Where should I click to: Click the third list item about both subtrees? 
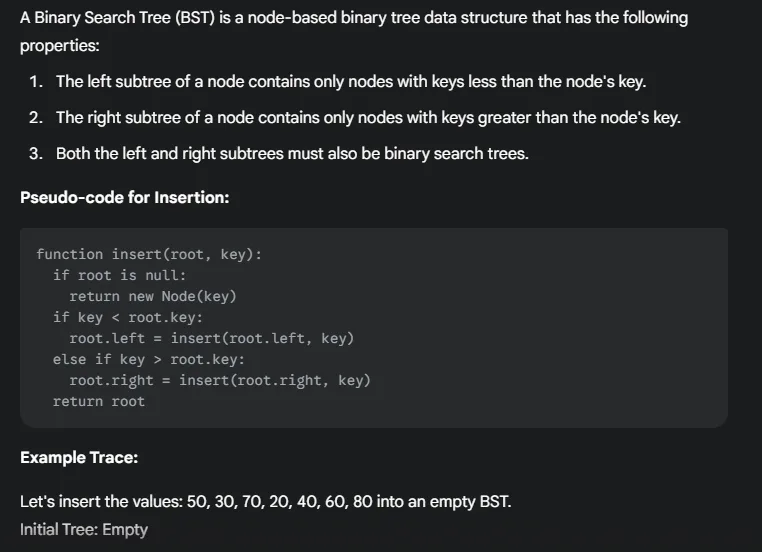pyautogui.click(x=289, y=153)
